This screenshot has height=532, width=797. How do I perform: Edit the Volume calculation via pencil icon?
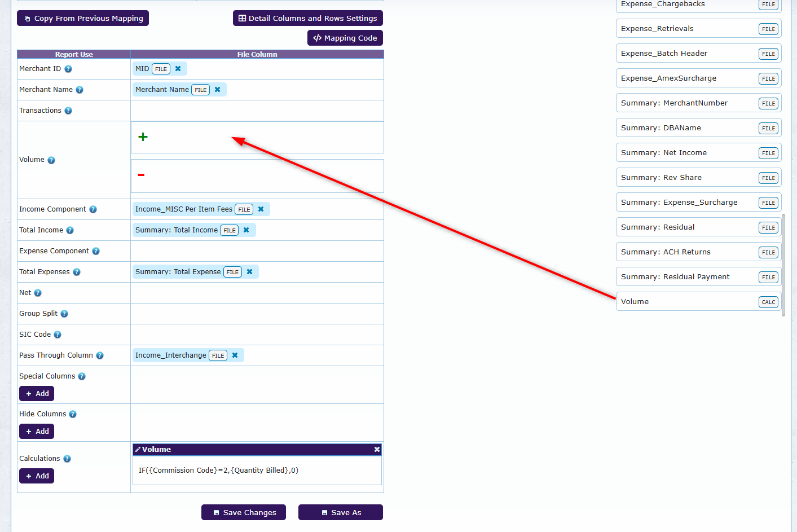click(138, 450)
